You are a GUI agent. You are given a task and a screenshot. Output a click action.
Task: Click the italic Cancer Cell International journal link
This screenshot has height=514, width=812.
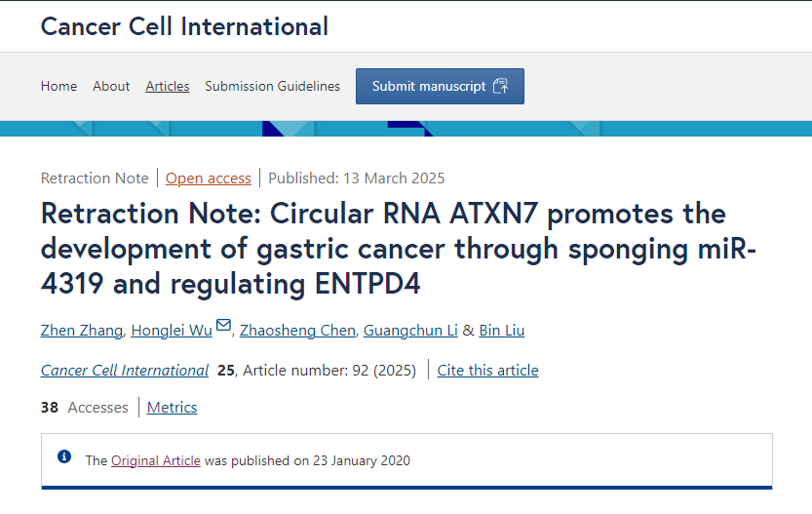point(125,371)
